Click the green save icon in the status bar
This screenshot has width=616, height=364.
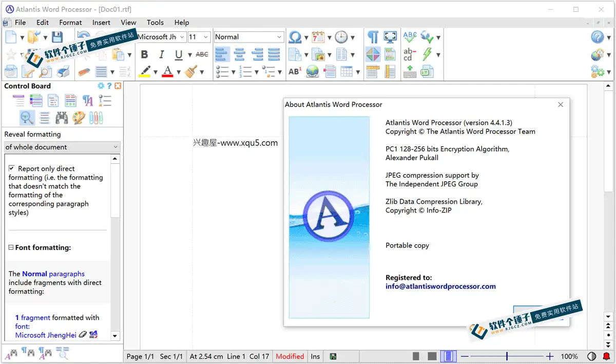(333, 356)
